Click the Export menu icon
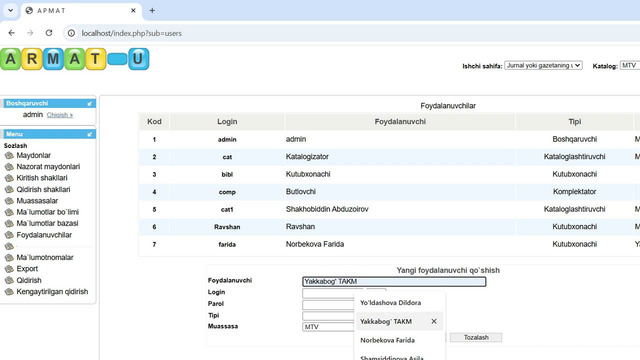This screenshot has width=640, height=360. 9,269
